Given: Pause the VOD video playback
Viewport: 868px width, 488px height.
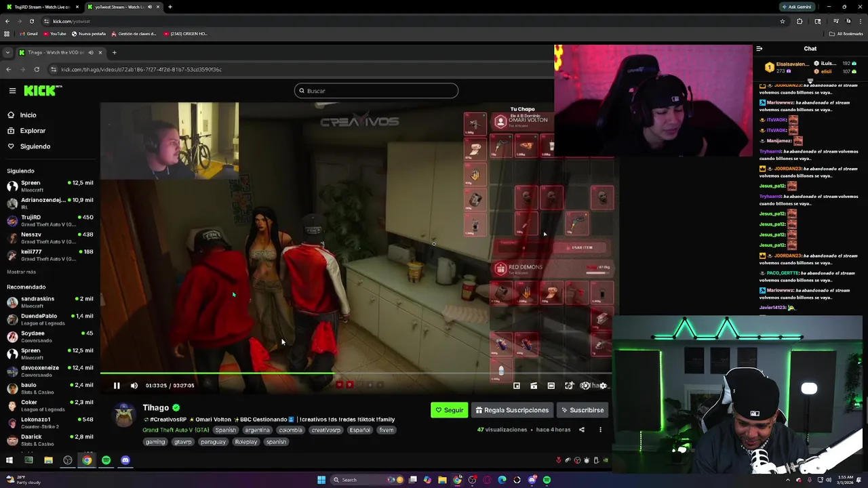Looking at the screenshot, I should [x=117, y=386].
